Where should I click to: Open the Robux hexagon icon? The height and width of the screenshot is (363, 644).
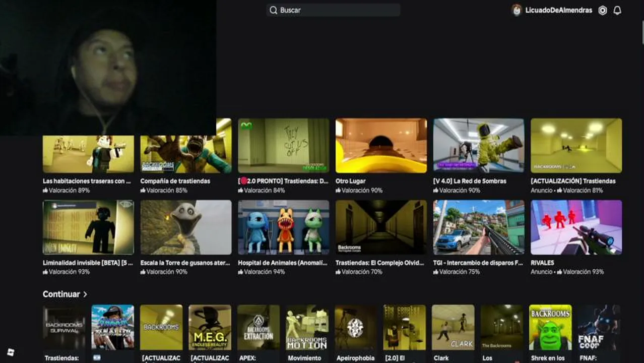tap(602, 10)
